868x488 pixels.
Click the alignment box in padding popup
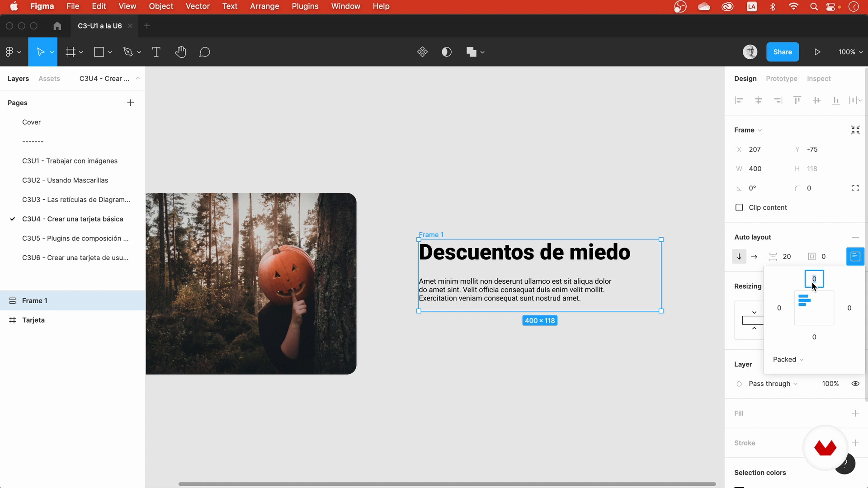(814, 308)
